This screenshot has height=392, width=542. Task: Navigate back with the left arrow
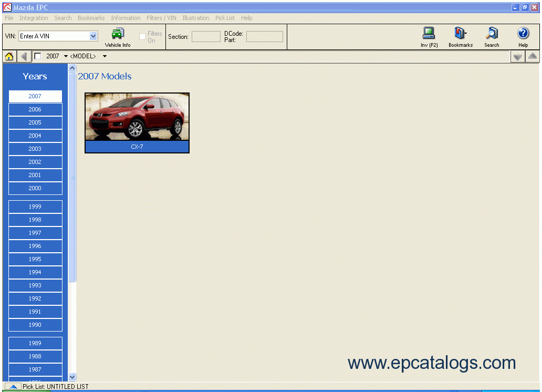click(24, 56)
